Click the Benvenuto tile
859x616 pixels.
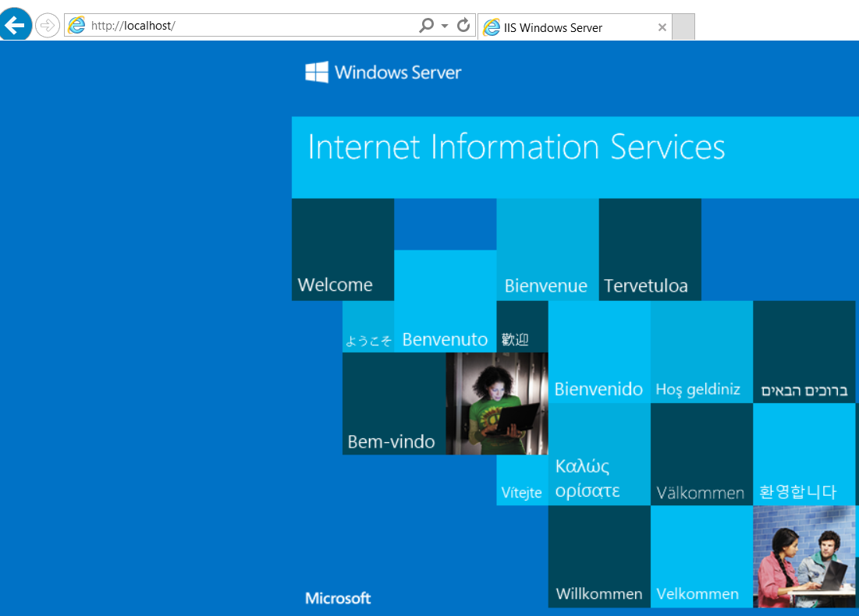click(445, 301)
